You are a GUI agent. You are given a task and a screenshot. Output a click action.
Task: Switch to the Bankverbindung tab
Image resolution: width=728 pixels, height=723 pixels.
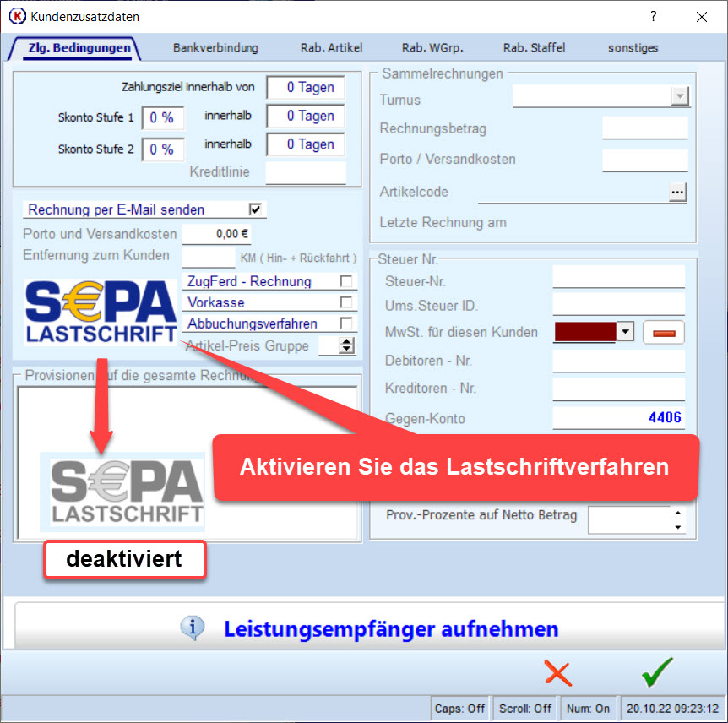pos(215,48)
